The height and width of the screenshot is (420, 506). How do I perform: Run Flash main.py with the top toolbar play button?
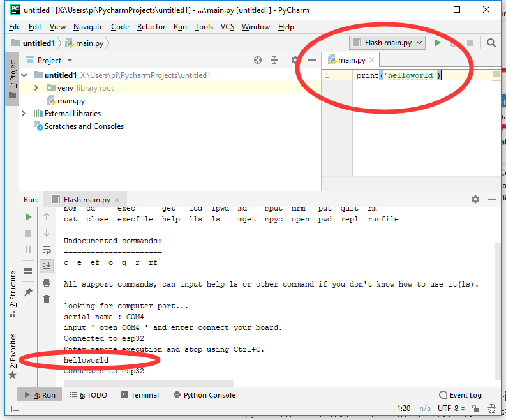point(437,43)
